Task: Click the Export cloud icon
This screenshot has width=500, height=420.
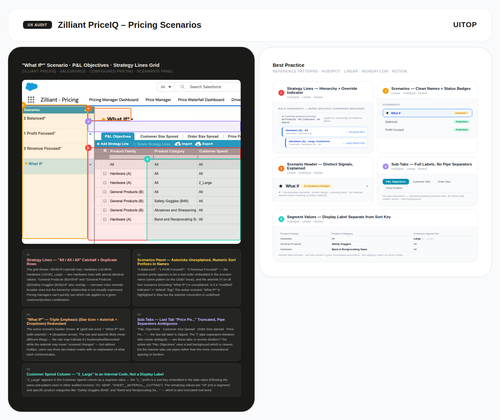Action: pos(198,144)
